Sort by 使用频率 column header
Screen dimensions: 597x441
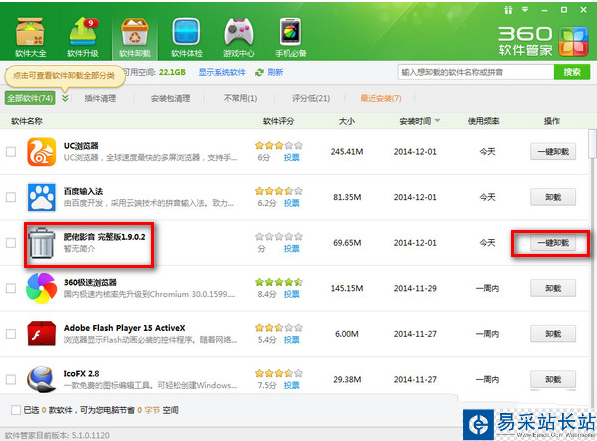pyautogui.click(x=484, y=121)
